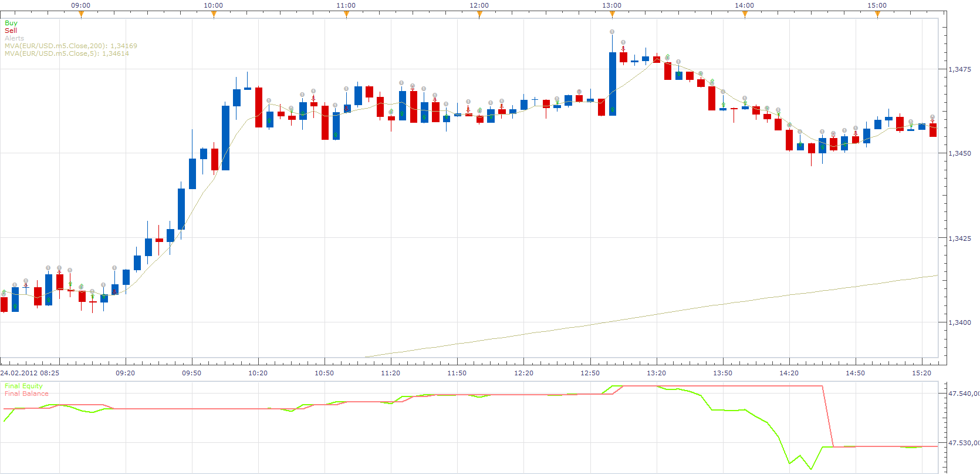Click the 1,3425 price axis label
The image size is (980, 474).
959,238
